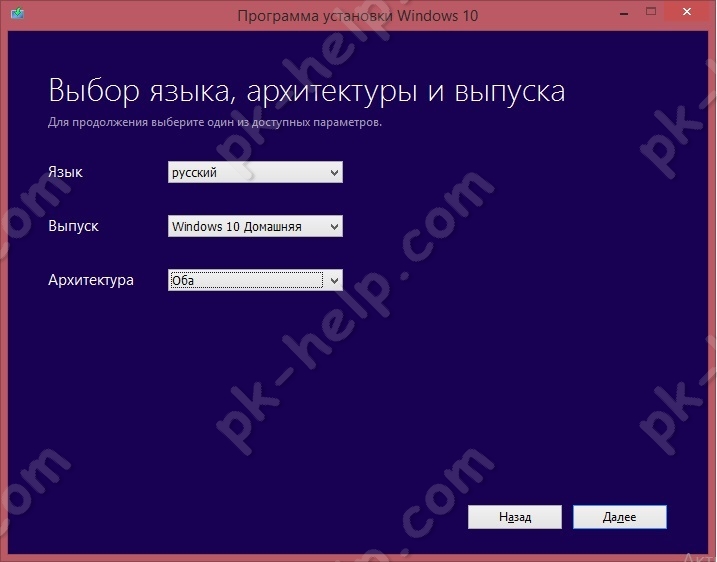Open the Язык language dropdown
The height and width of the screenshot is (562, 717).
255,172
